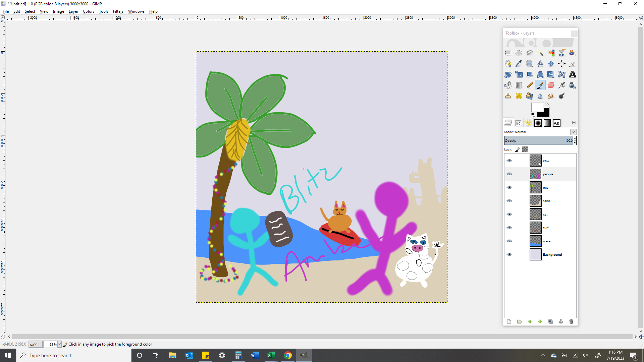Select the Crop tool
644x362 pixels.
click(573, 64)
